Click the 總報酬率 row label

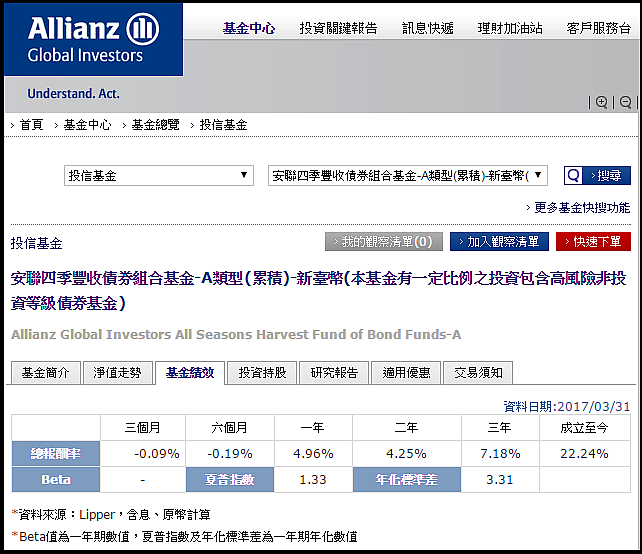tap(56, 454)
